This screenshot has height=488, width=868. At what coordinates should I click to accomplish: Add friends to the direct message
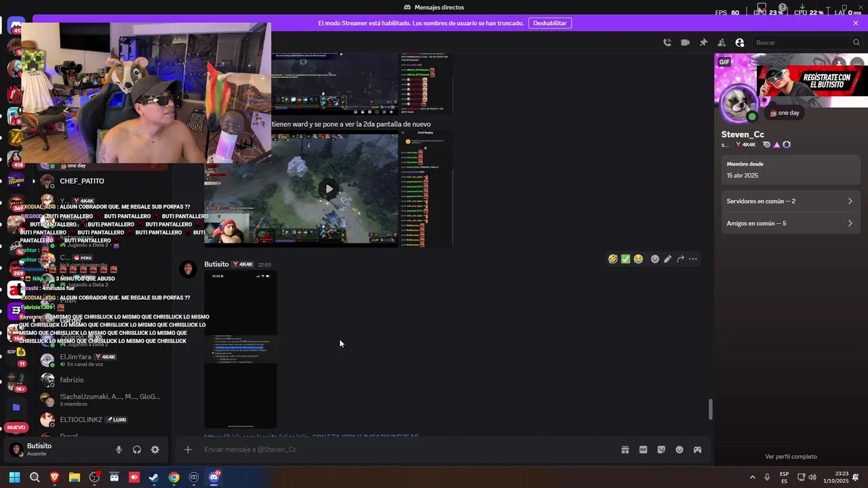coord(722,43)
